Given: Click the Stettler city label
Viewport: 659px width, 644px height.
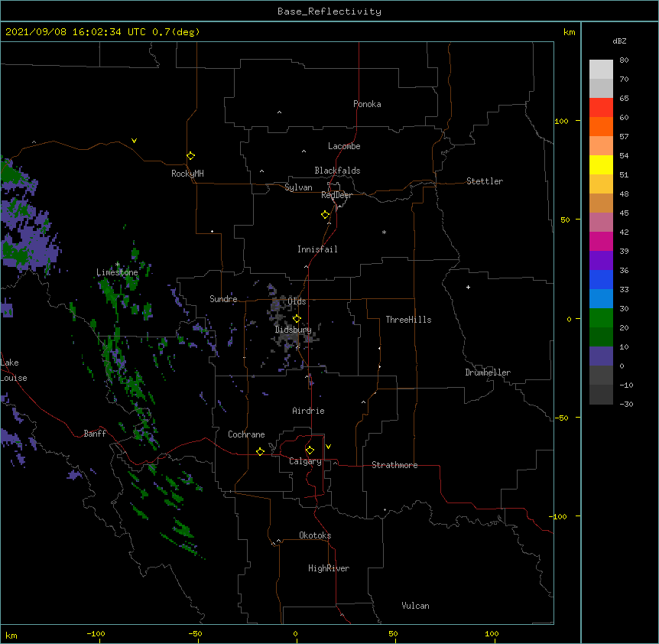Looking at the screenshot, I should (485, 181).
